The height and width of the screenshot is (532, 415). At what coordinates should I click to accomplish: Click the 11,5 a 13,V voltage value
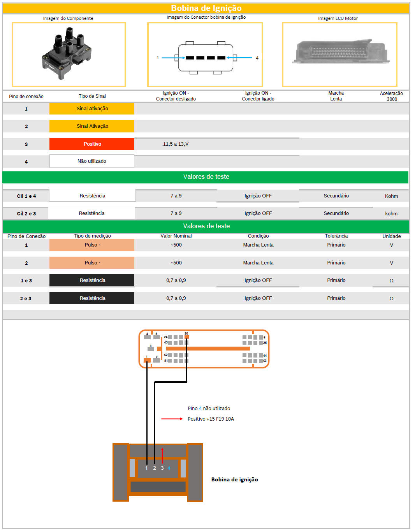point(176,144)
